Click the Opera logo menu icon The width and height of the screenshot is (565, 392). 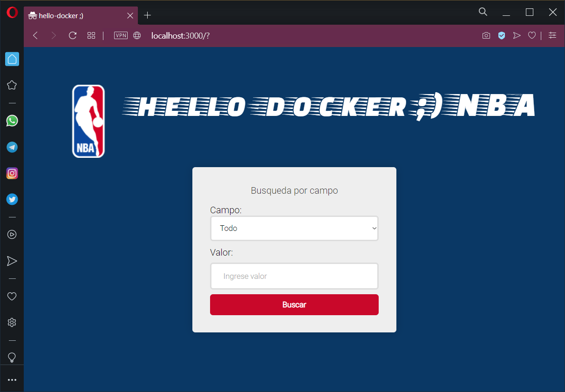click(12, 13)
